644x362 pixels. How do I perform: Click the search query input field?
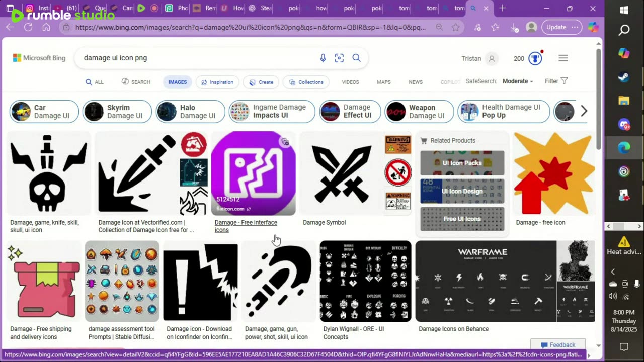coord(199,58)
